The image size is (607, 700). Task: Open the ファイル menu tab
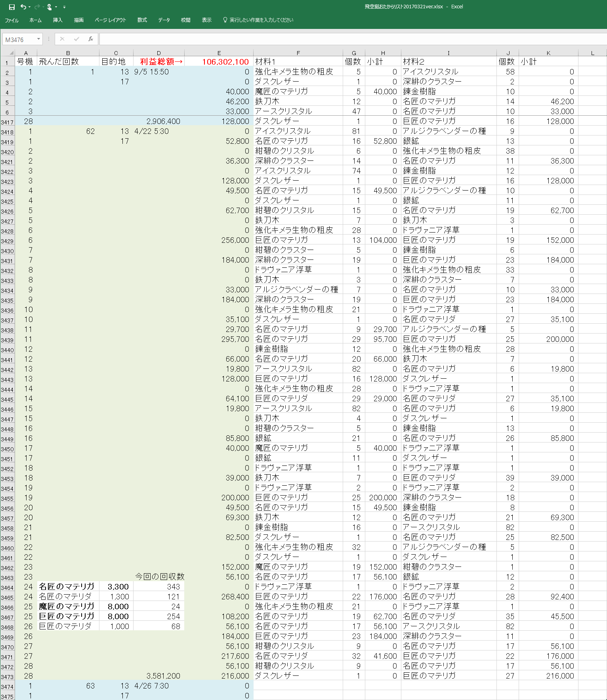(x=11, y=20)
